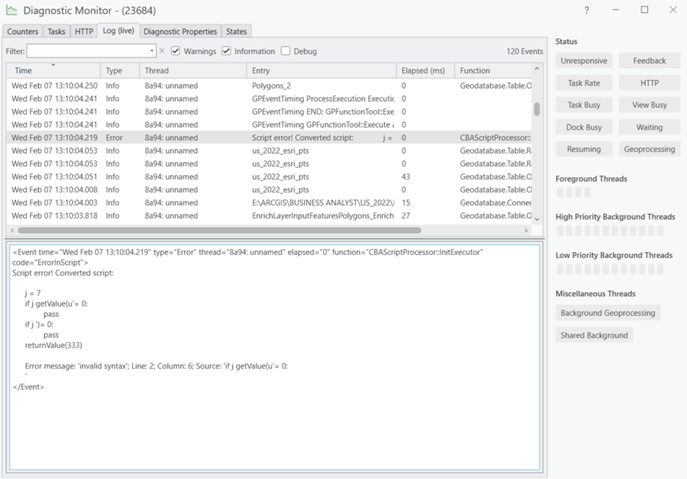687x479 pixels.
Task: Click the help question mark icon
Action: (x=586, y=10)
